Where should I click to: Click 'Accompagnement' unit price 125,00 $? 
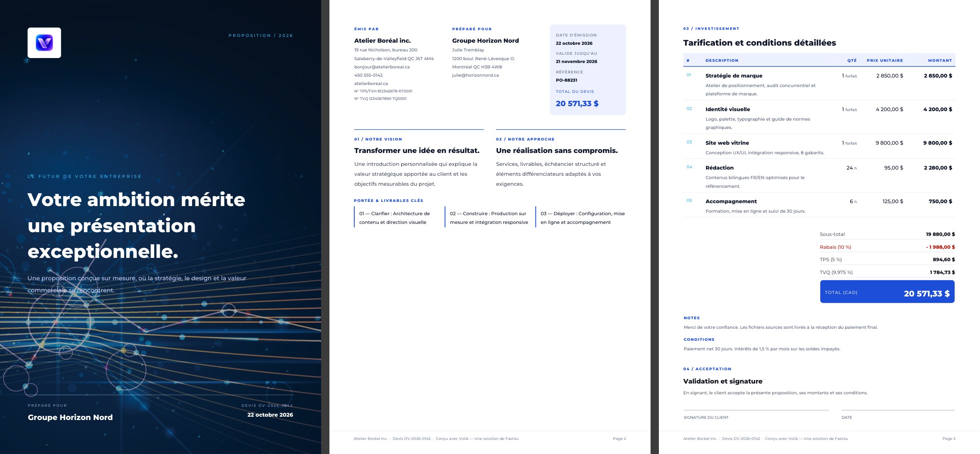[893, 201]
